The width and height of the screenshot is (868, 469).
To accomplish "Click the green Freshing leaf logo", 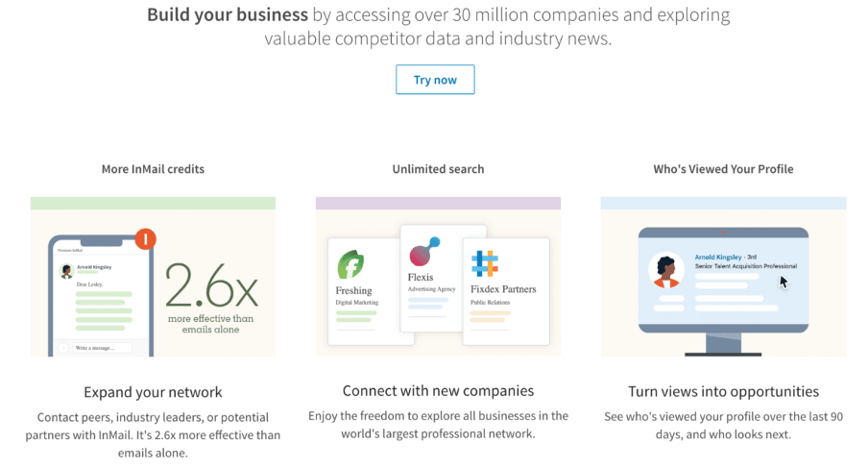I will [351, 264].
